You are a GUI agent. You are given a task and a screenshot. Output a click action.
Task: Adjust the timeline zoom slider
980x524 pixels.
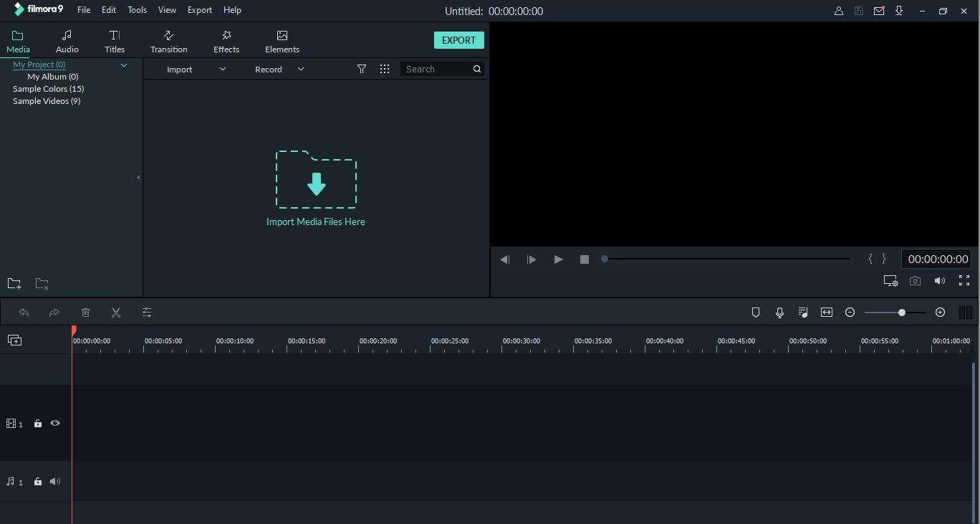pyautogui.click(x=901, y=313)
